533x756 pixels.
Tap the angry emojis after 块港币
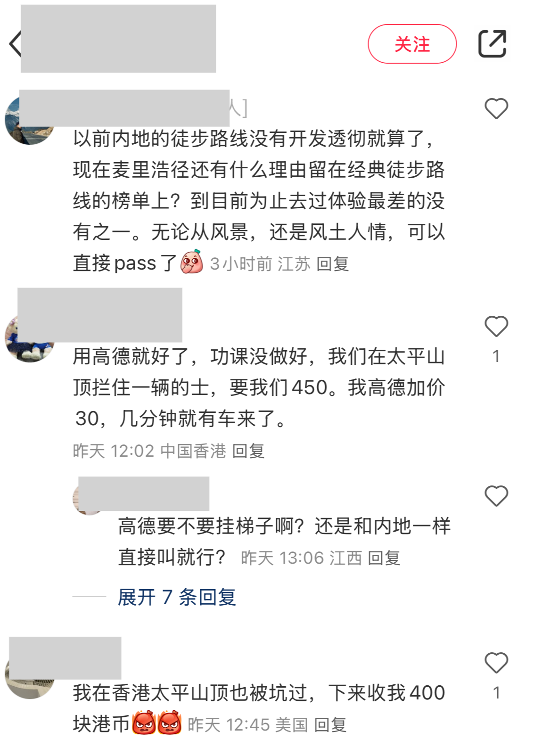point(156,723)
